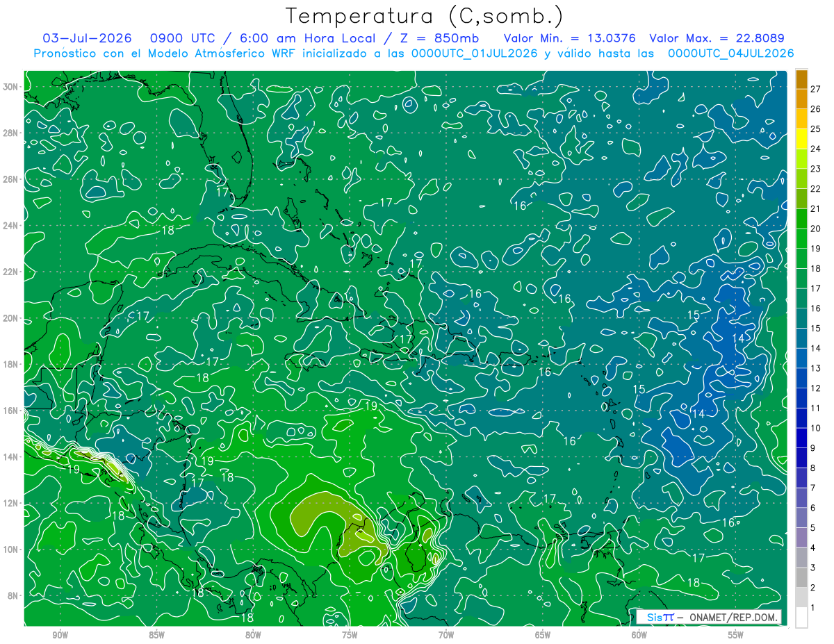Image resolution: width=834 pixels, height=644 pixels.
Task: Click the '18N' latitude axis label
Action: (11, 364)
